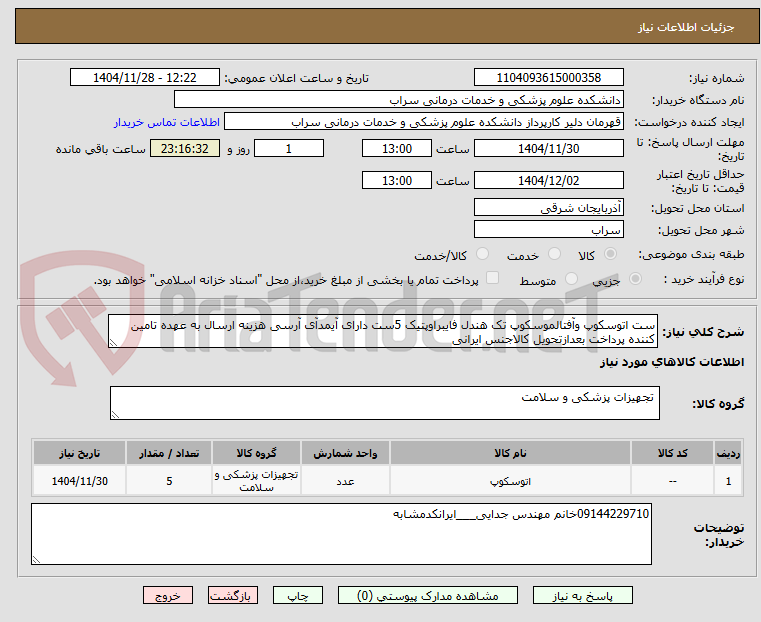Click the چاپ print button
Screen dimensions: 761x622
298,595
